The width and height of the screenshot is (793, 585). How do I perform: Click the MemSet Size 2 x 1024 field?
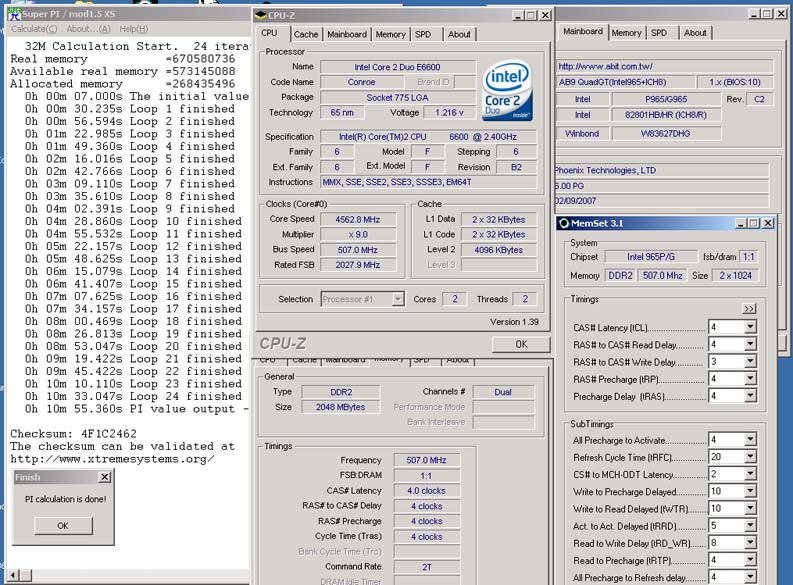click(x=735, y=276)
